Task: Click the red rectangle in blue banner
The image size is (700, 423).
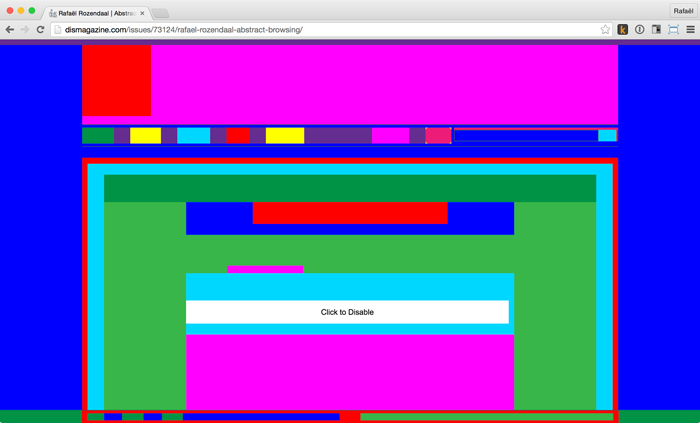Action: [x=350, y=212]
